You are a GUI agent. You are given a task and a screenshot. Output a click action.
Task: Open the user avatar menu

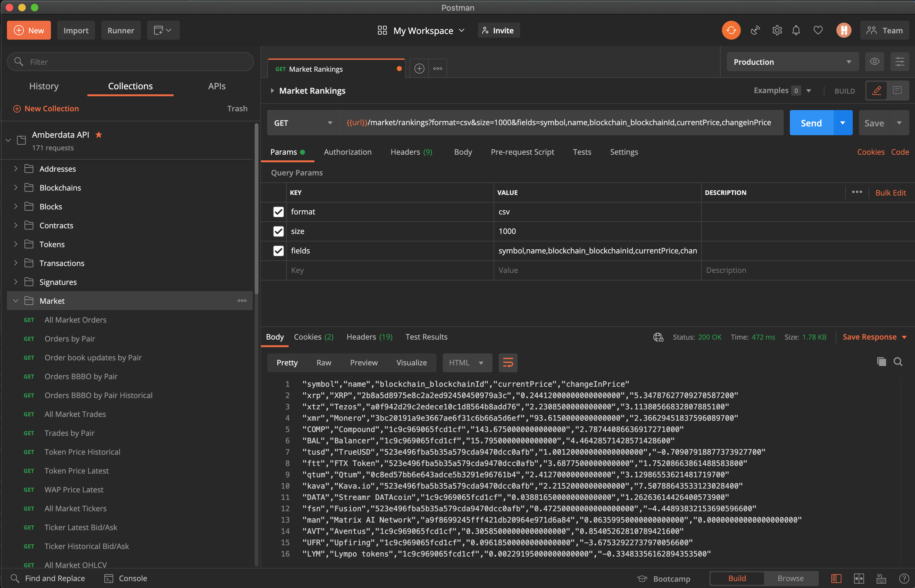pos(844,31)
